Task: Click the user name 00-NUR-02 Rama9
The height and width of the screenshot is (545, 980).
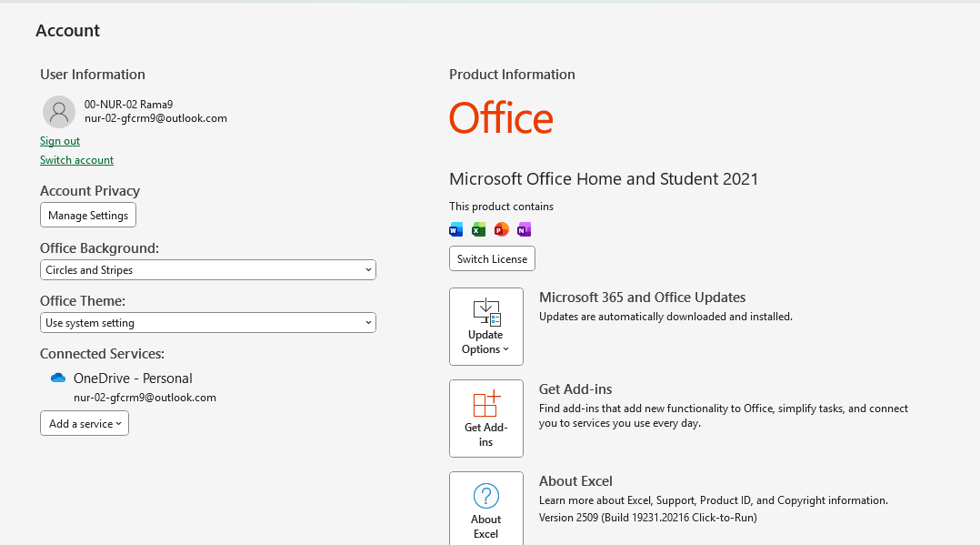Action: pos(128,105)
